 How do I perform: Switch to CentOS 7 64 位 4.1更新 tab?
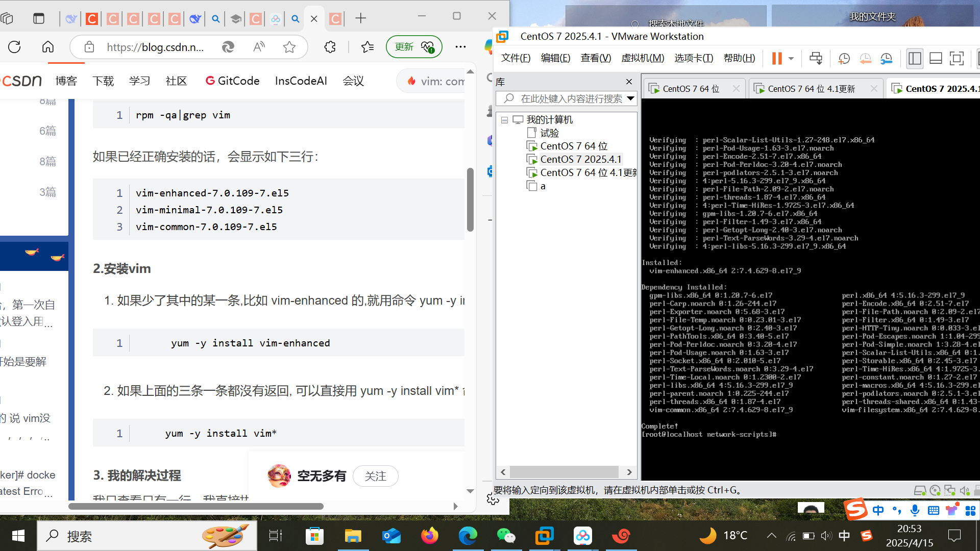811,89
